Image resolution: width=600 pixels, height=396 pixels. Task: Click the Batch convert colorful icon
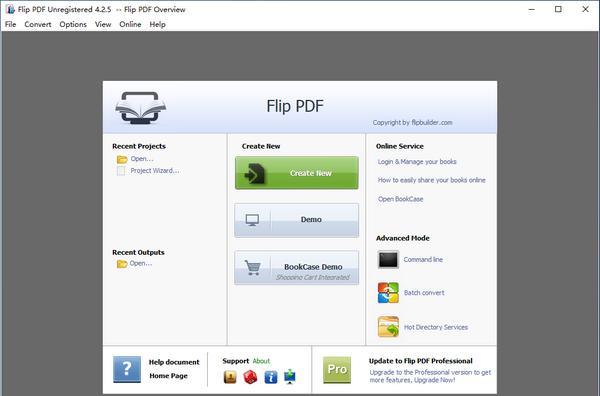point(388,293)
